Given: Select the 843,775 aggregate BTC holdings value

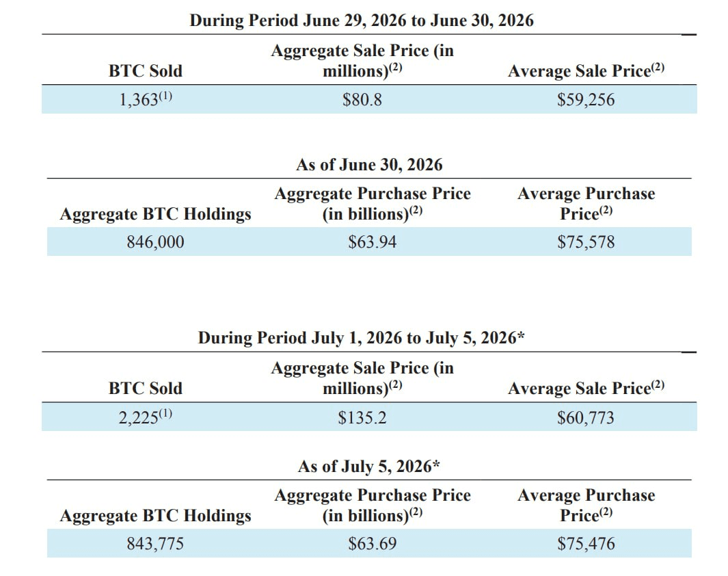Looking at the screenshot, I should (x=155, y=543).
